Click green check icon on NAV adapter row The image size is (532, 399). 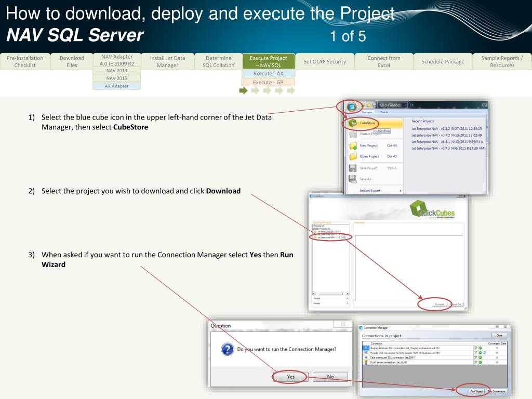(x=481, y=353)
